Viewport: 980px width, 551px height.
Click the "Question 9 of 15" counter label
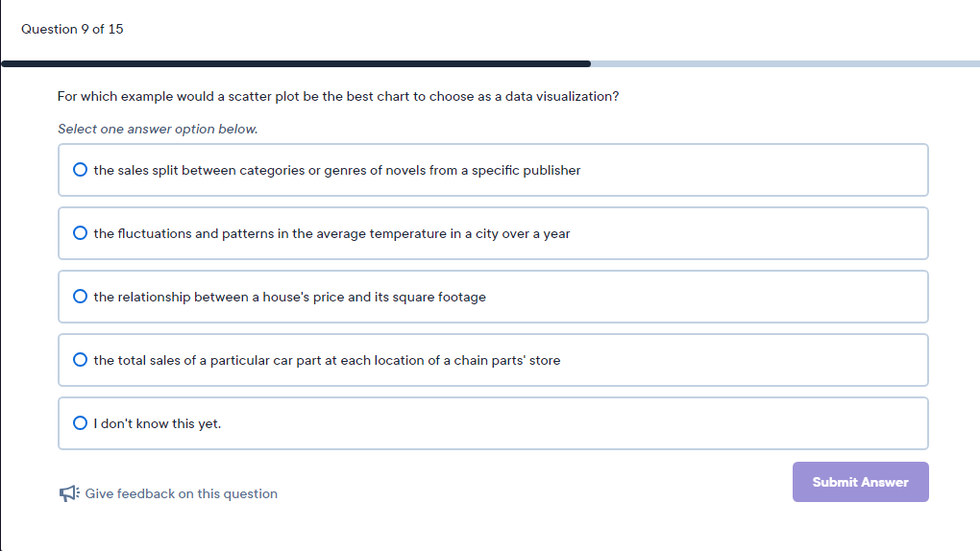(72, 29)
